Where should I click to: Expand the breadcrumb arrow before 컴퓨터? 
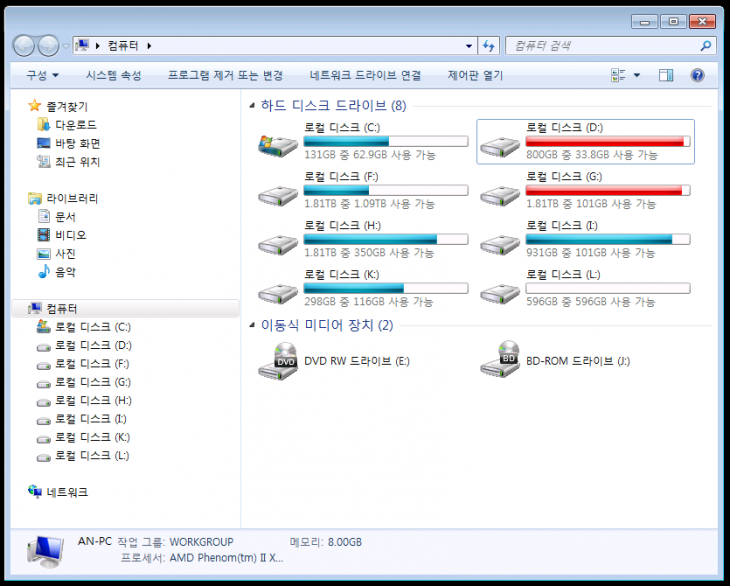pyautogui.click(x=97, y=46)
